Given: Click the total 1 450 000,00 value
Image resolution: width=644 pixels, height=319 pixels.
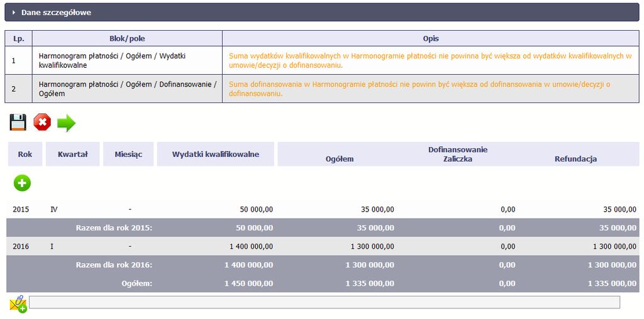Looking at the screenshot, I should [x=249, y=283].
